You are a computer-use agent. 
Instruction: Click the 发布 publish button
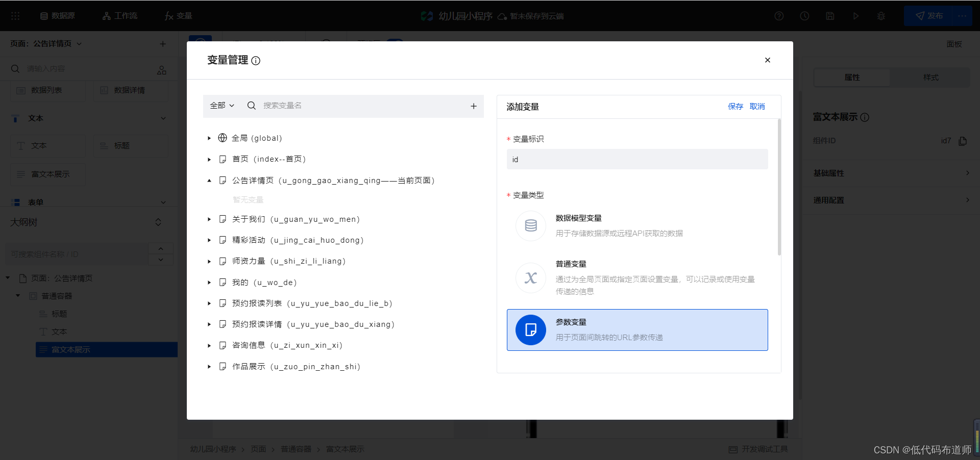(928, 16)
